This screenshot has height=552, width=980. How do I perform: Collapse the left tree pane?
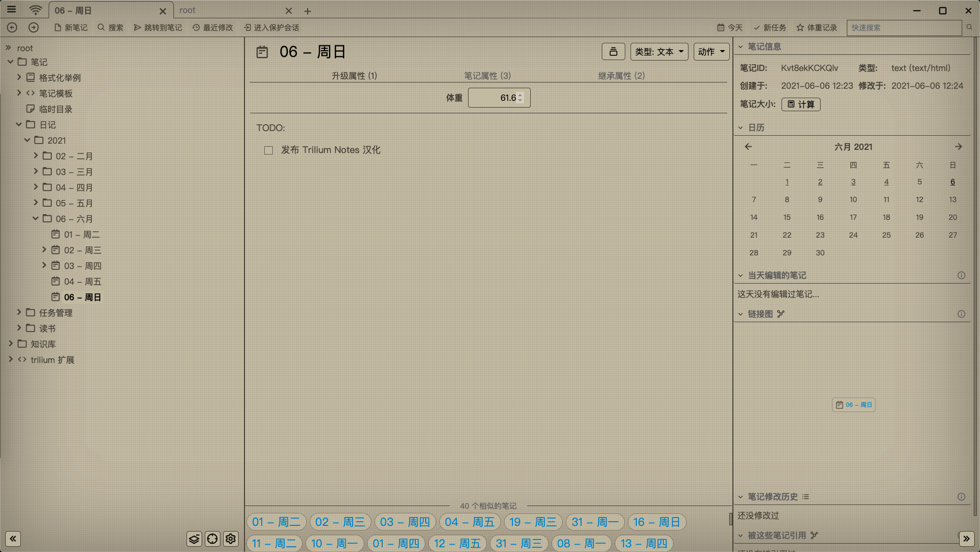13,538
